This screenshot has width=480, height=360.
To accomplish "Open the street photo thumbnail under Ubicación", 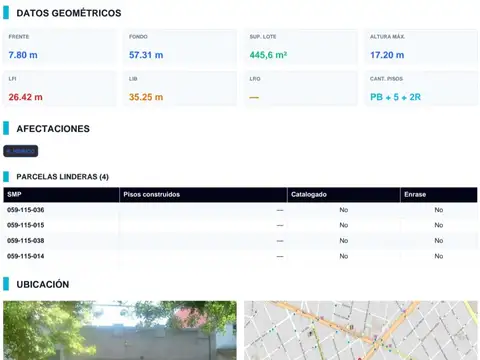I will tap(120, 330).
